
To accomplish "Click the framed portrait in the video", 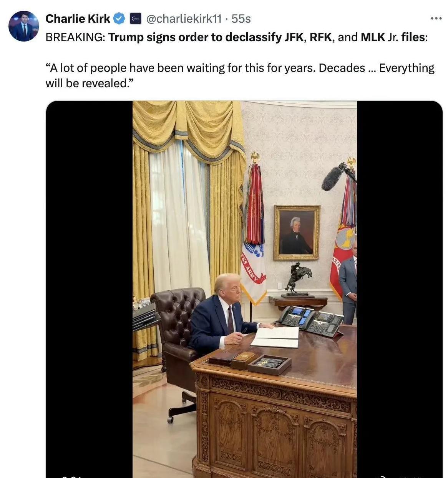I will click(297, 233).
